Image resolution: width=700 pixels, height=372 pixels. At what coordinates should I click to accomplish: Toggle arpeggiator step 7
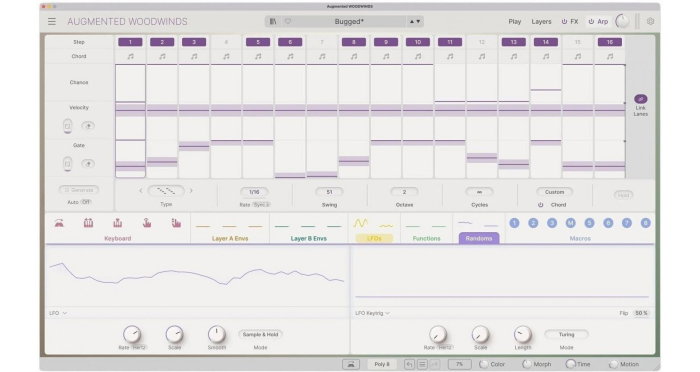point(322,42)
